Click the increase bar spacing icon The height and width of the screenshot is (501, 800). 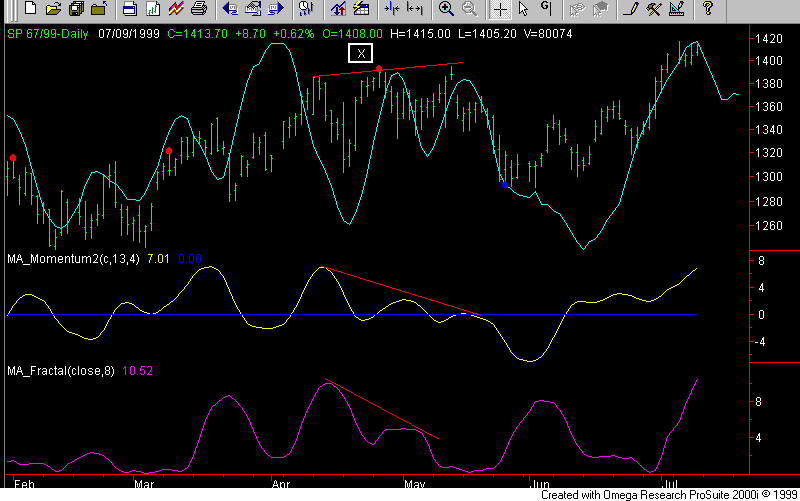pyautogui.click(x=414, y=9)
